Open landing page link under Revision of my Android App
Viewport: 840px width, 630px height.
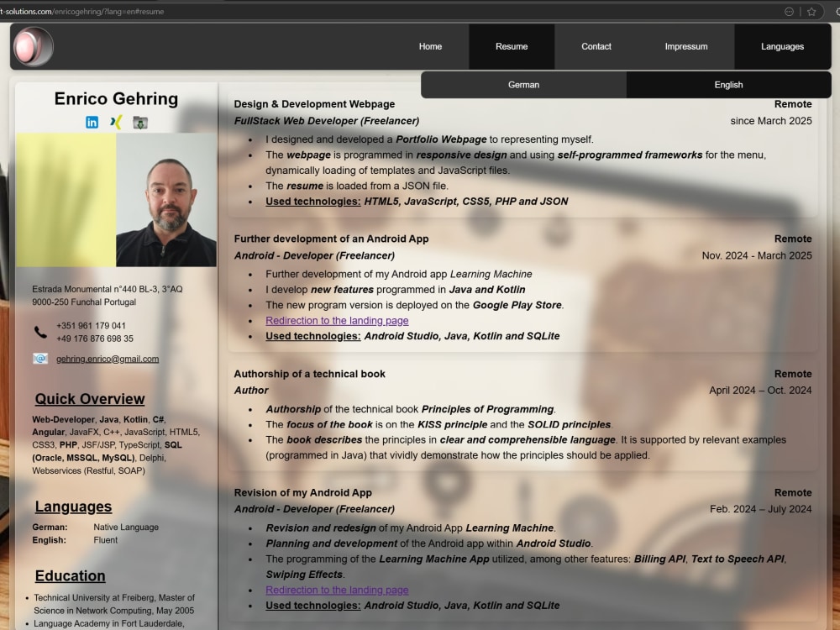[337, 590]
